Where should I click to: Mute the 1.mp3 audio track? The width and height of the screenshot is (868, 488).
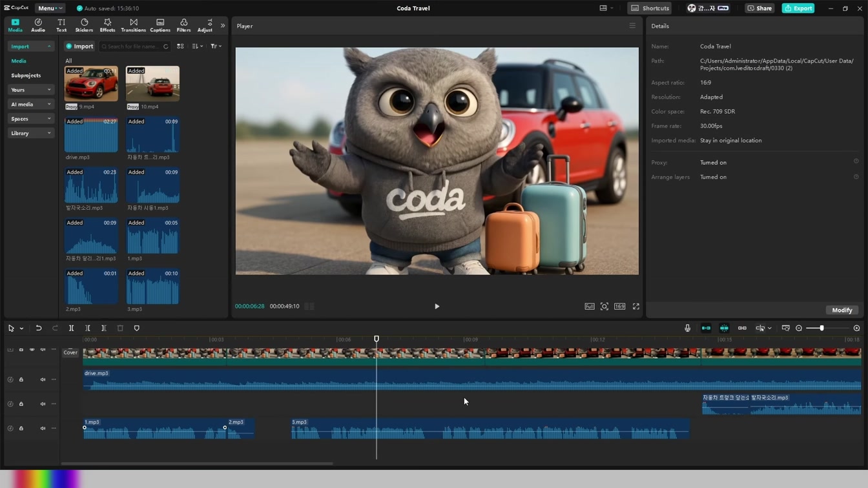tap(43, 428)
